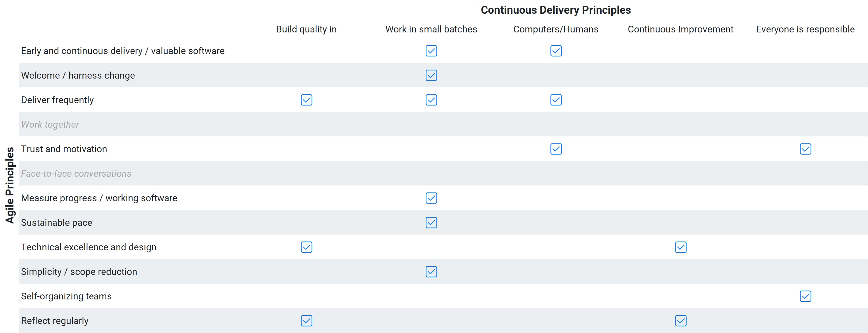Toggle Measure progress small batches checkbox
The image size is (868, 333).
pos(431,198)
